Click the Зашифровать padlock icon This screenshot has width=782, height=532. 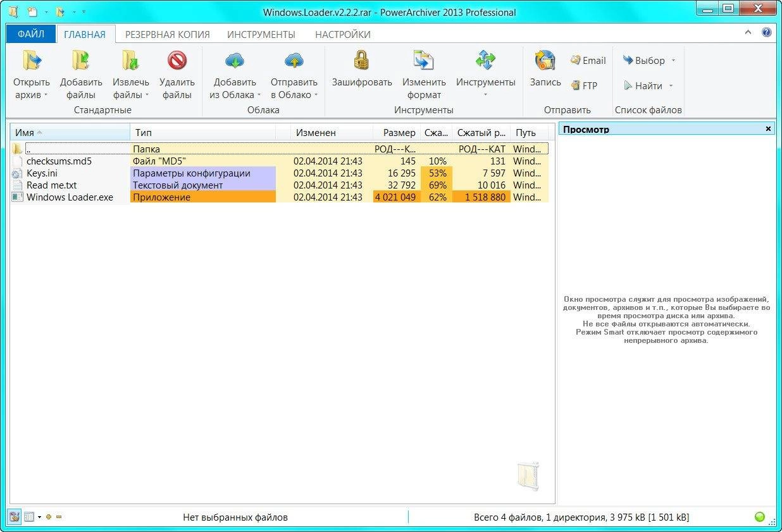point(362,61)
